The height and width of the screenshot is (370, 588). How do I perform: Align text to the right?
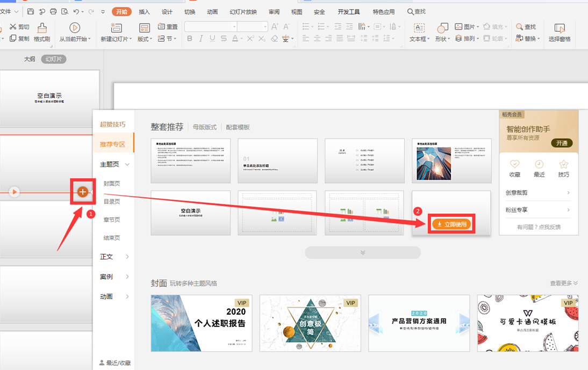[328, 38]
